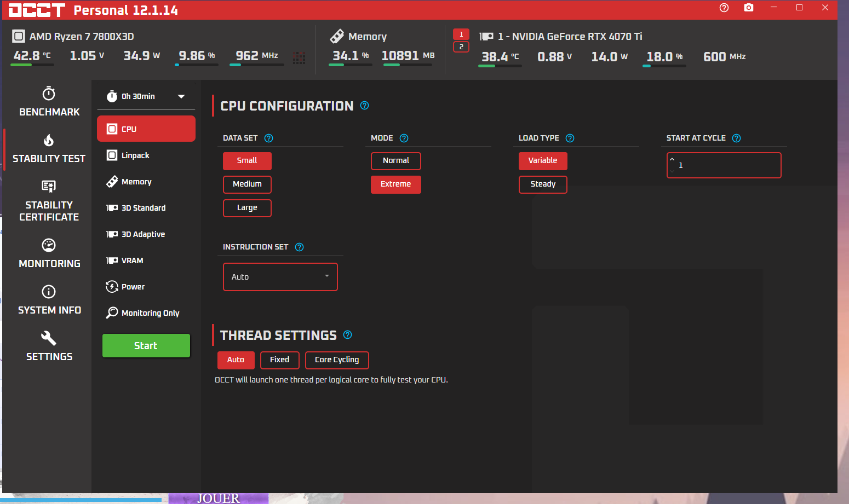Choose Variable load type
Viewport: 849px width, 504px height.
pos(543,161)
